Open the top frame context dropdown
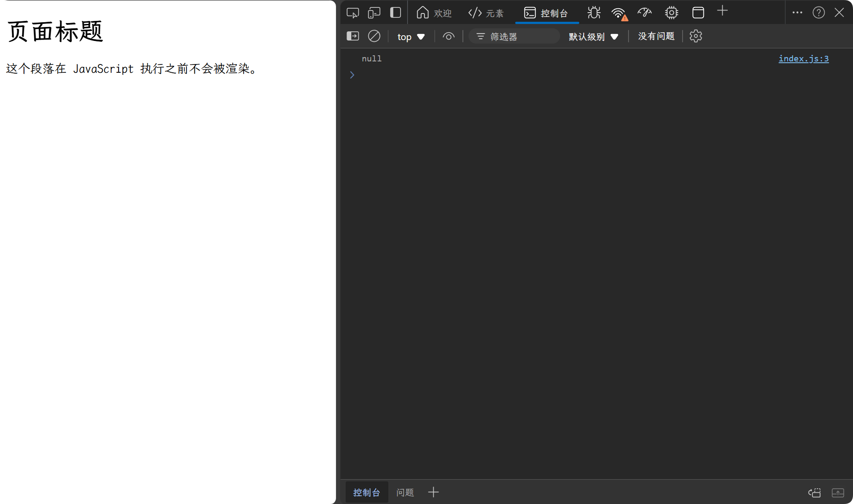The image size is (853, 504). [x=411, y=36]
